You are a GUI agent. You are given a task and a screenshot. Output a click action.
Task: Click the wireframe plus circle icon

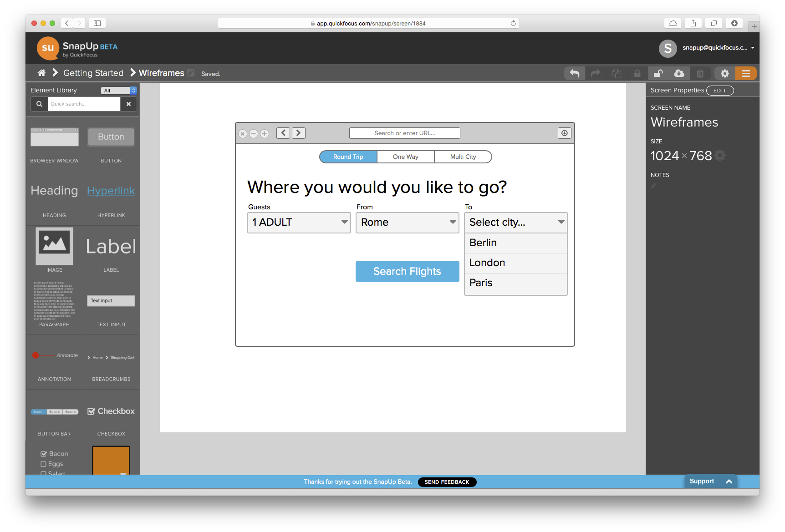265,133
